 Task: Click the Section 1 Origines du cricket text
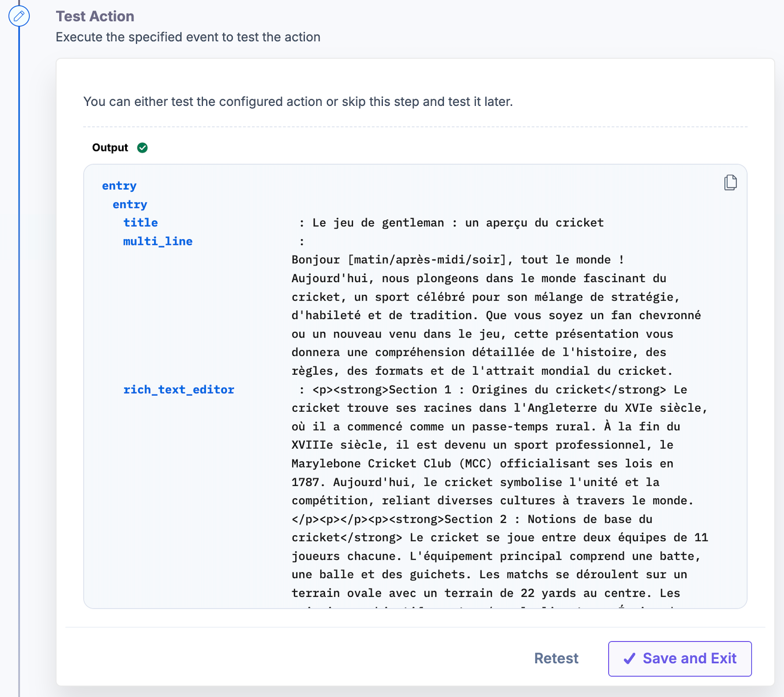489,390
